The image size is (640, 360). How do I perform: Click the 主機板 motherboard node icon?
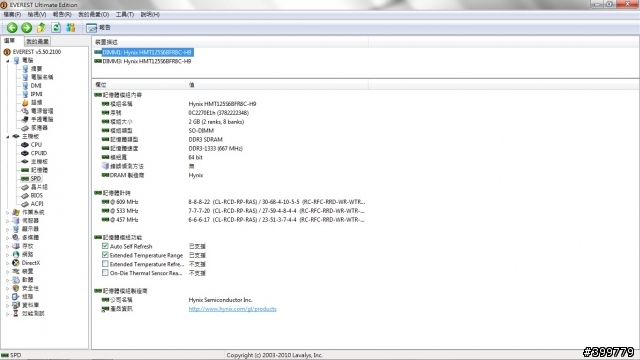click(x=16, y=136)
